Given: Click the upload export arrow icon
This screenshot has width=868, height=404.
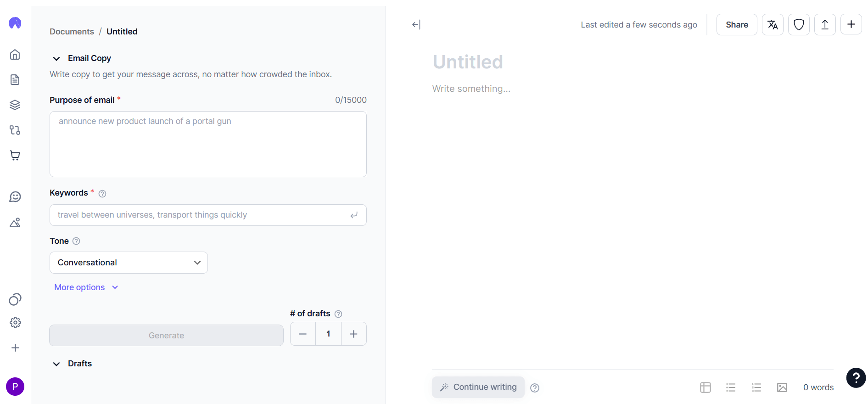Looking at the screenshot, I should [x=825, y=25].
